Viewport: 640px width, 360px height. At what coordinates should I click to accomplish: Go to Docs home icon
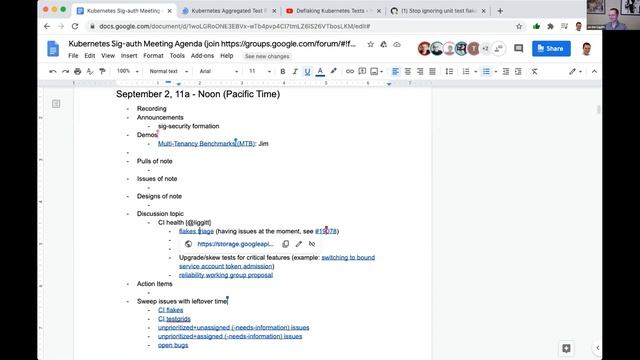53,49
